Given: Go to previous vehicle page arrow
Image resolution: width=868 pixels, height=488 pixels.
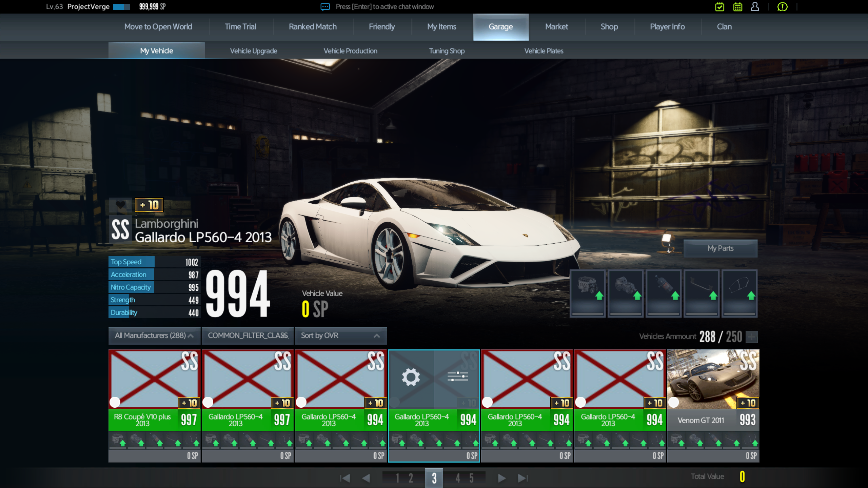Looking at the screenshot, I should (366, 478).
